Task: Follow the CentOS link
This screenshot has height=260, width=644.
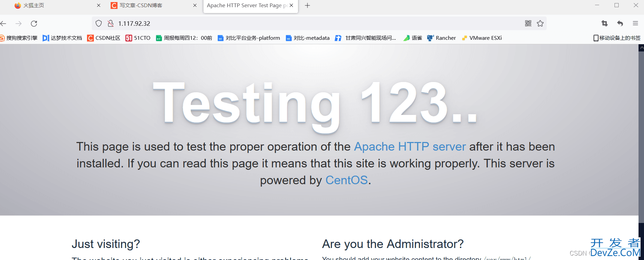Action: coord(346,180)
